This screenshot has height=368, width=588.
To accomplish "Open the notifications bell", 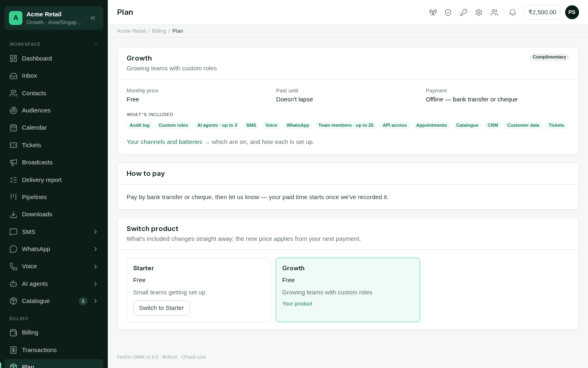I will tap(512, 12).
